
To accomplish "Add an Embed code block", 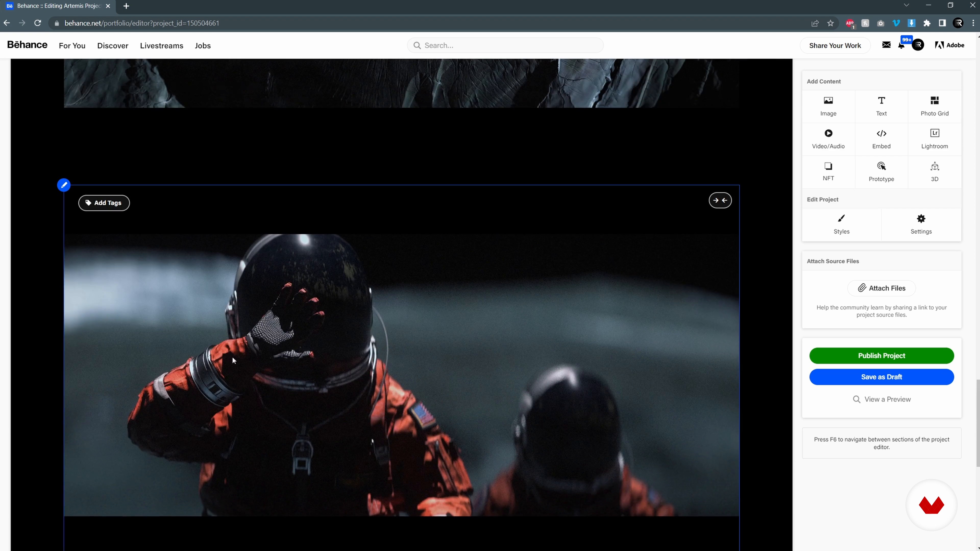I will click(881, 139).
